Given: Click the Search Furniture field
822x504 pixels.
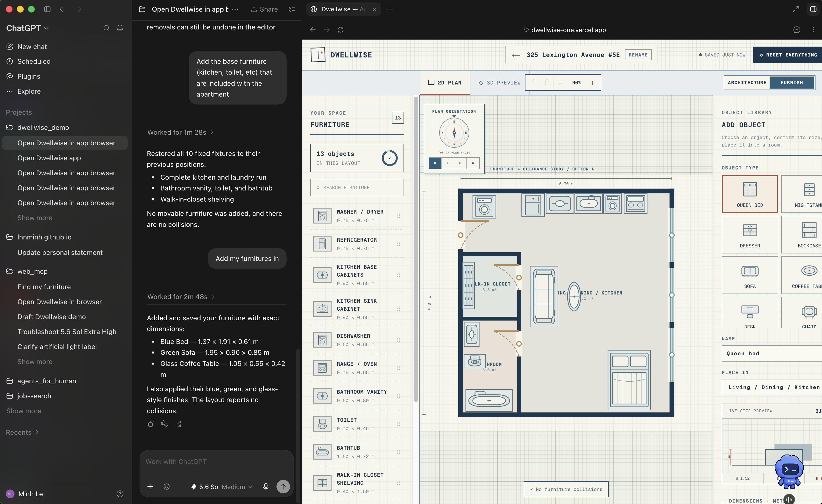Looking at the screenshot, I should tap(357, 188).
